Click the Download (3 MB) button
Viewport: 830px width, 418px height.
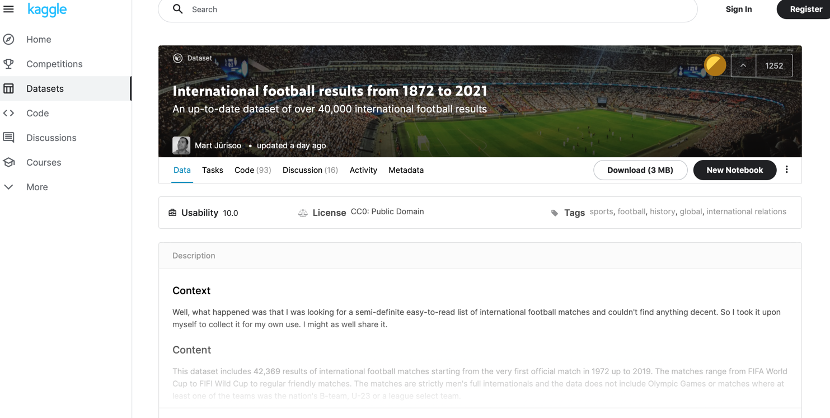click(x=640, y=170)
